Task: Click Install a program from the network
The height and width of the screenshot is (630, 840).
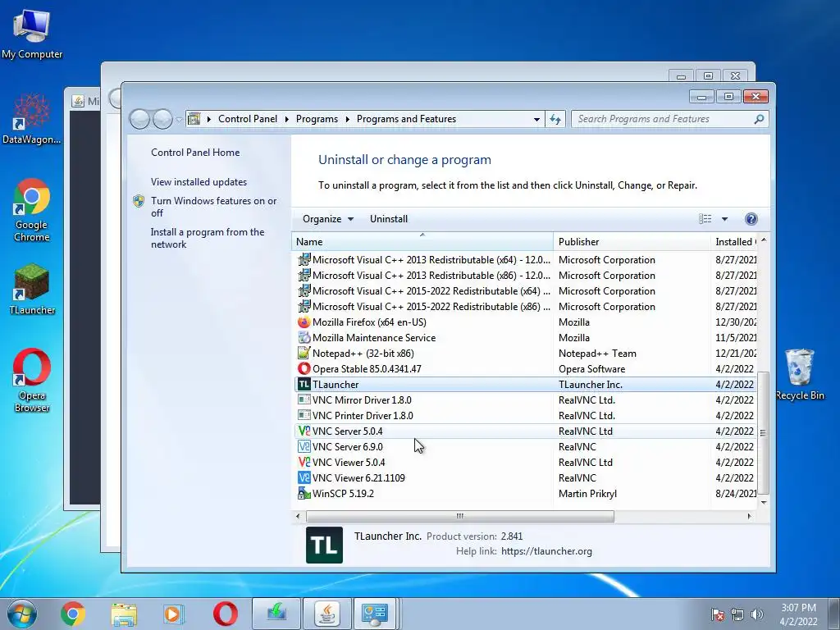Action: pyautogui.click(x=208, y=238)
